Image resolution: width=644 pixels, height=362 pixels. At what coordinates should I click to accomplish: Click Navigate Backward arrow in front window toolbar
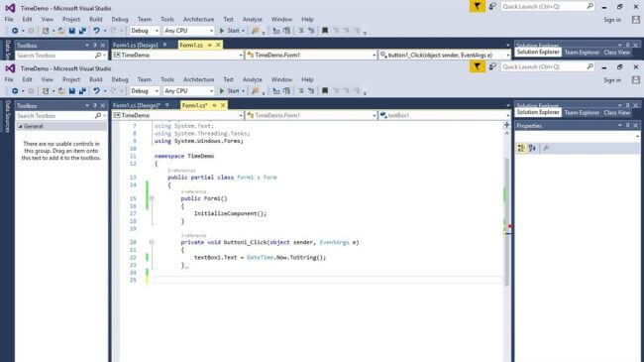click(15, 91)
